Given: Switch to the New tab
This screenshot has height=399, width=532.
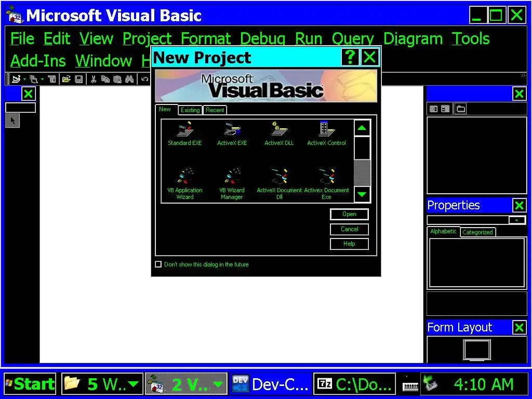Looking at the screenshot, I should pos(165,109).
